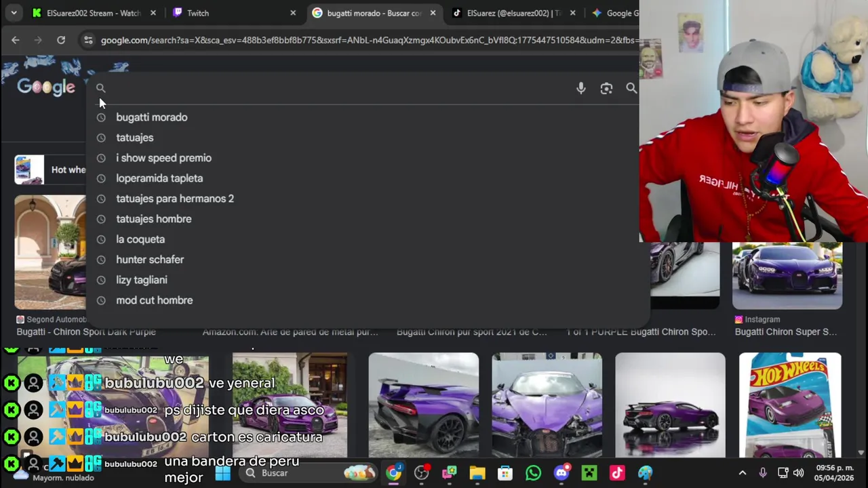Open 'Bugatti Chiron Super S...' result link
868x488 pixels.
[x=785, y=332]
